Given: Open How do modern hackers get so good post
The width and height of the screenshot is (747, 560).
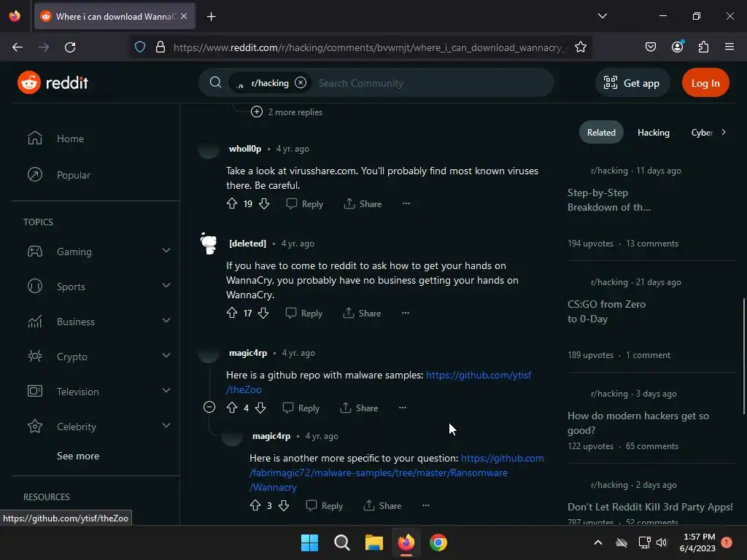Looking at the screenshot, I should click(x=638, y=423).
